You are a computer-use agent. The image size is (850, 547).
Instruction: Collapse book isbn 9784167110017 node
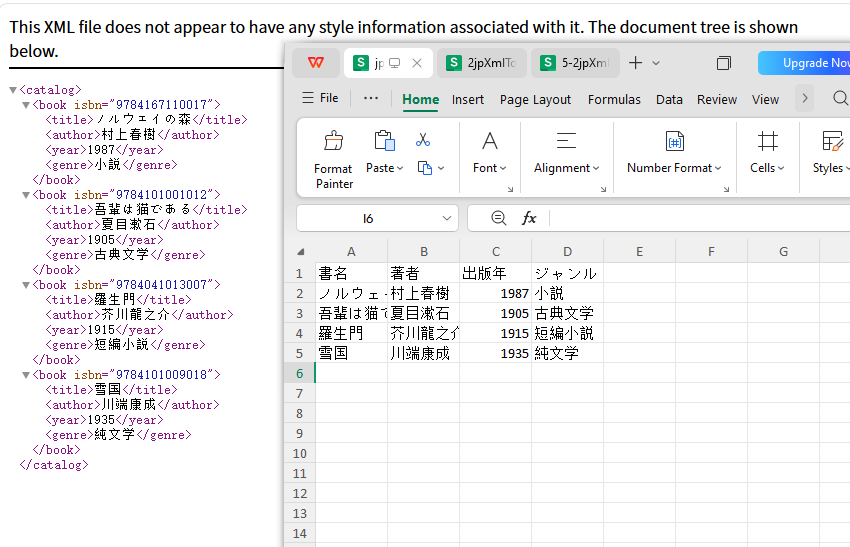pos(25,105)
